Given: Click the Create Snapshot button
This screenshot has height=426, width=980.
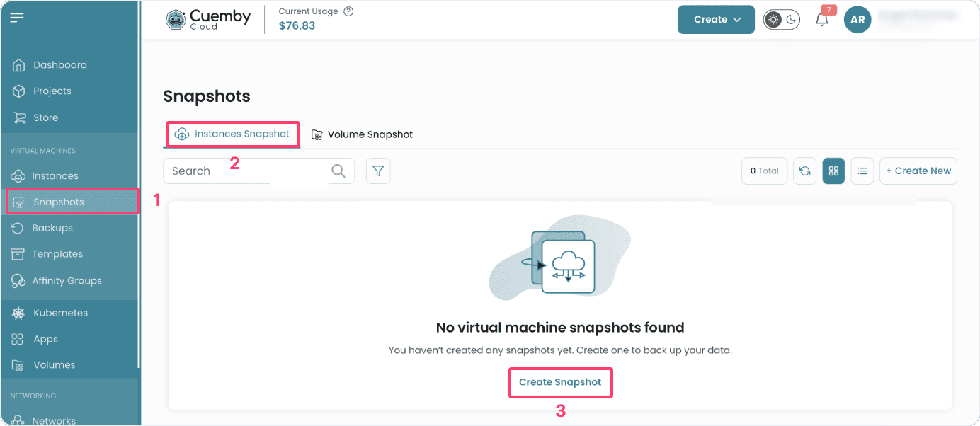Looking at the screenshot, I should click(560, 382).
